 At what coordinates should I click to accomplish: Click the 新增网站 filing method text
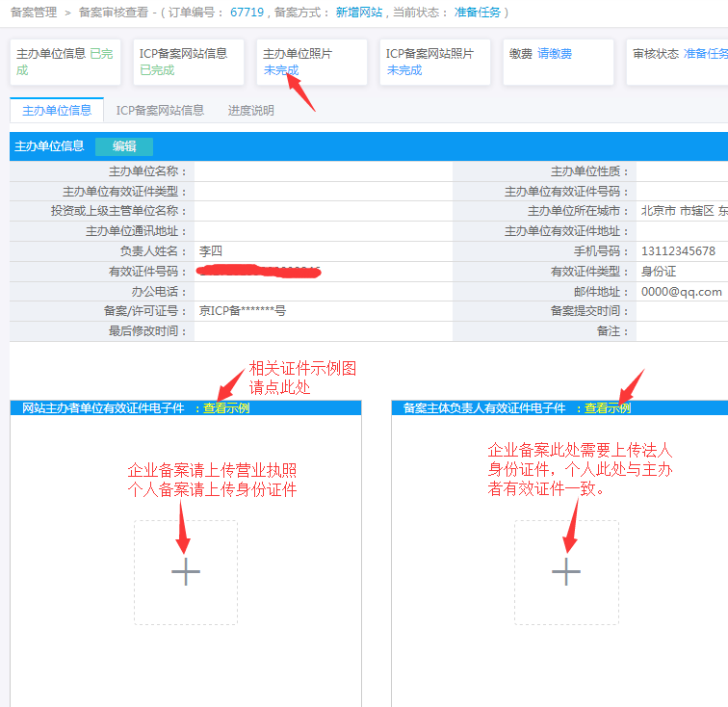358,13
